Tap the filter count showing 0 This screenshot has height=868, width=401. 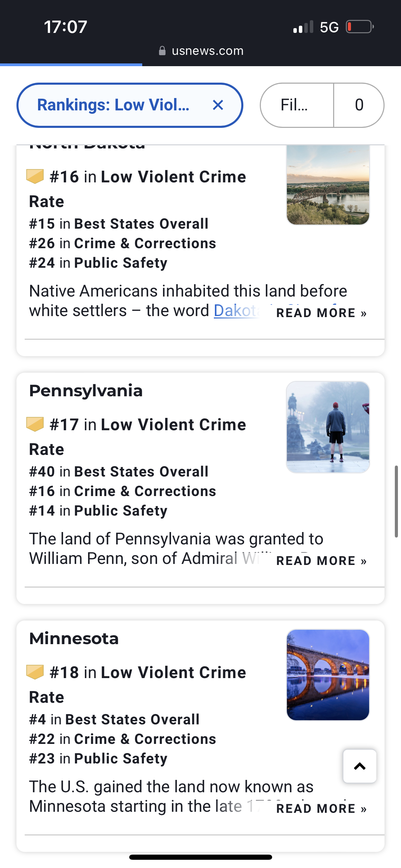[x=359, y=105]
